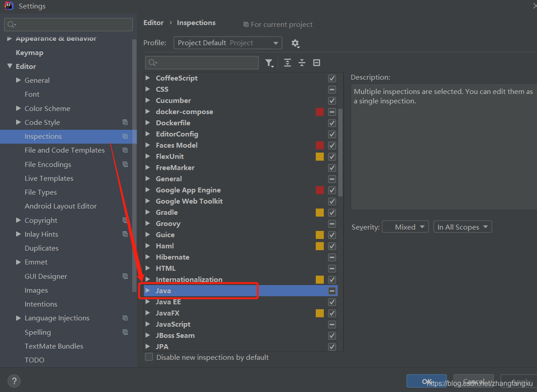Click project-level icon beside File Encodings

point(125,165)
